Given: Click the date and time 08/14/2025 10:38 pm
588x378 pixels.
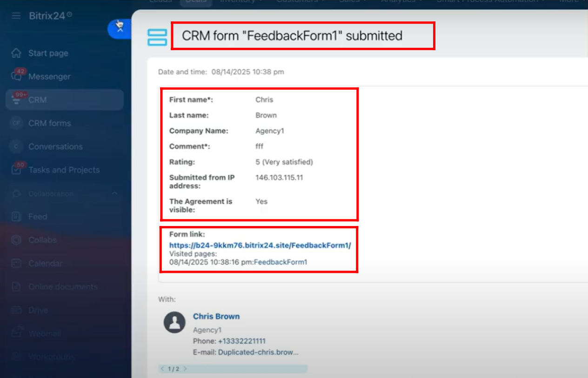Looking at the screenshot, I should click(x=247, y=72).
